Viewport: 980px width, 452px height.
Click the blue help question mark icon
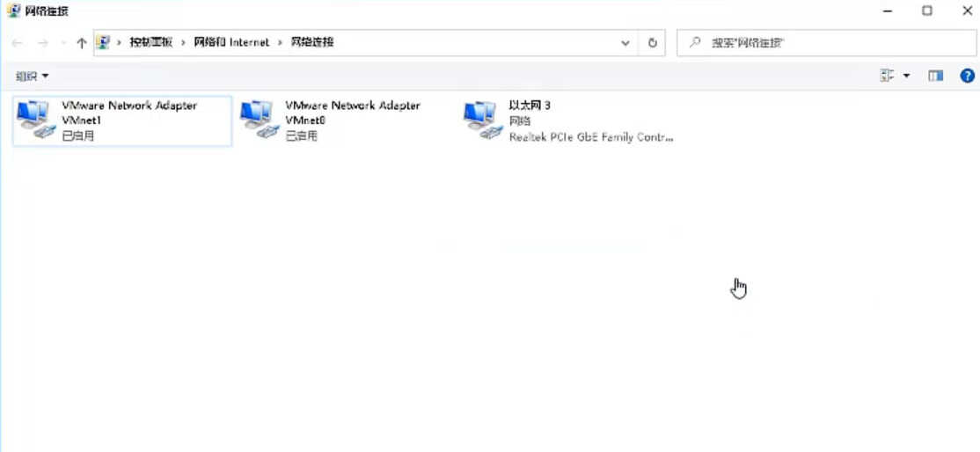coord(967,76)
